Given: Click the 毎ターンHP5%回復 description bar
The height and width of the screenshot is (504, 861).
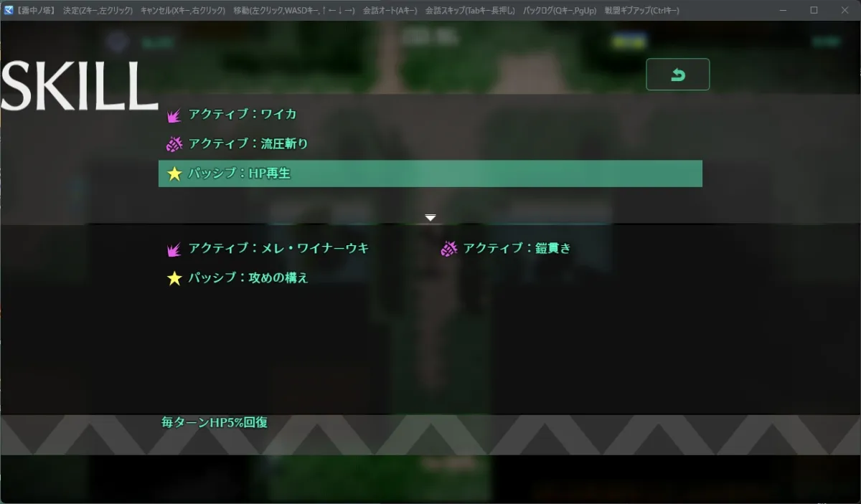Looking at the screenshot, I should 212,424.
